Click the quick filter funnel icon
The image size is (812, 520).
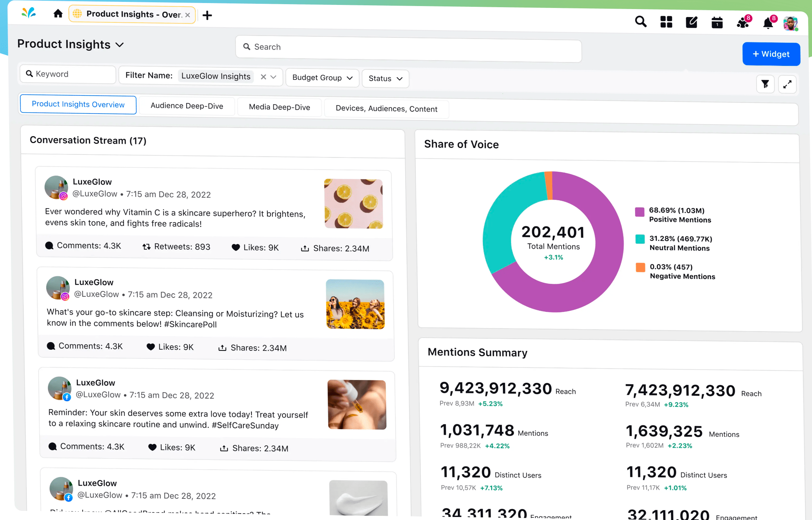765,84
